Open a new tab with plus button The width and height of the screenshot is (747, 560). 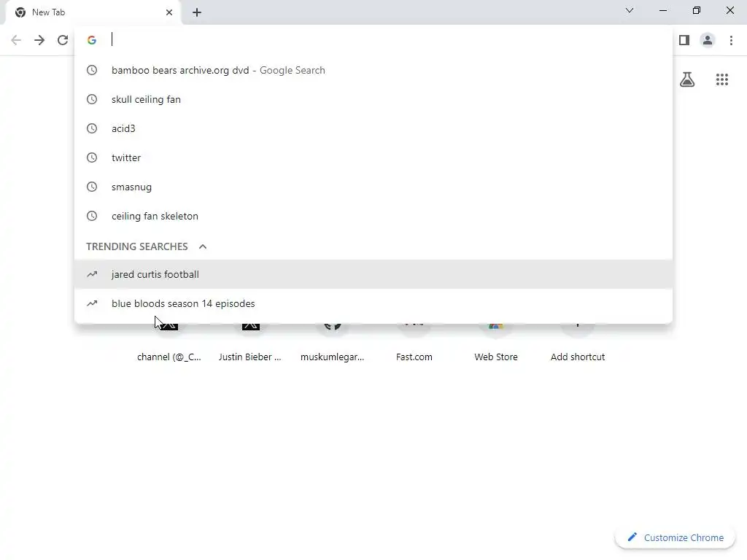pyautogui.click(x=197, y=12)
